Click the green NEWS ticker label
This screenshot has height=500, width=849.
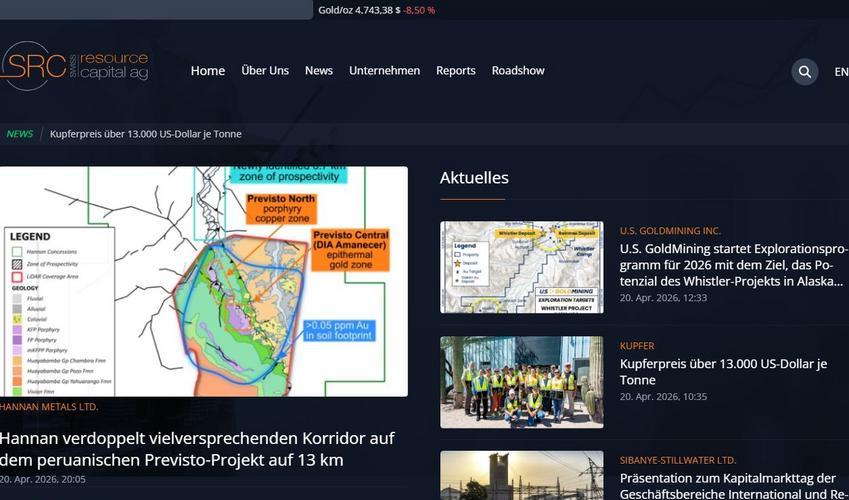pos(19,134)
